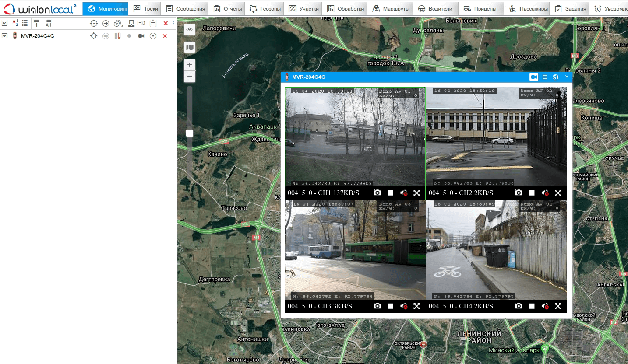Image resolution: width=628 pixels, height=364 pixels.
Task: Open the three-dot options menu in the units panel
Action: [173, 23]
